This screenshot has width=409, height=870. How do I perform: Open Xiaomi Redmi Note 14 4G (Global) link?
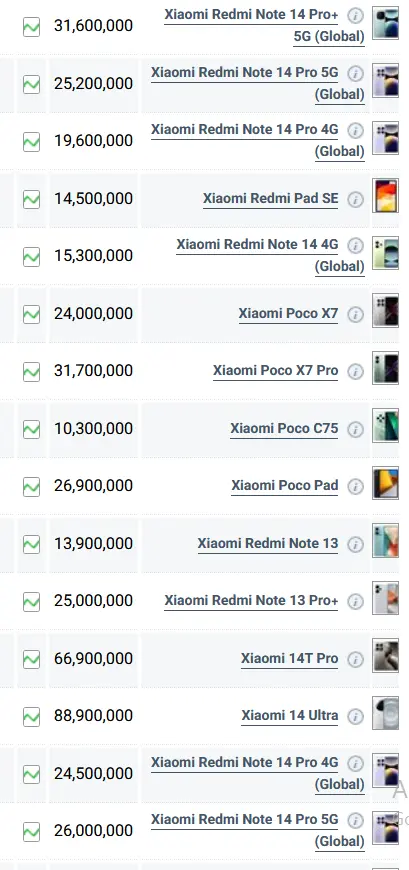point(270,255)
